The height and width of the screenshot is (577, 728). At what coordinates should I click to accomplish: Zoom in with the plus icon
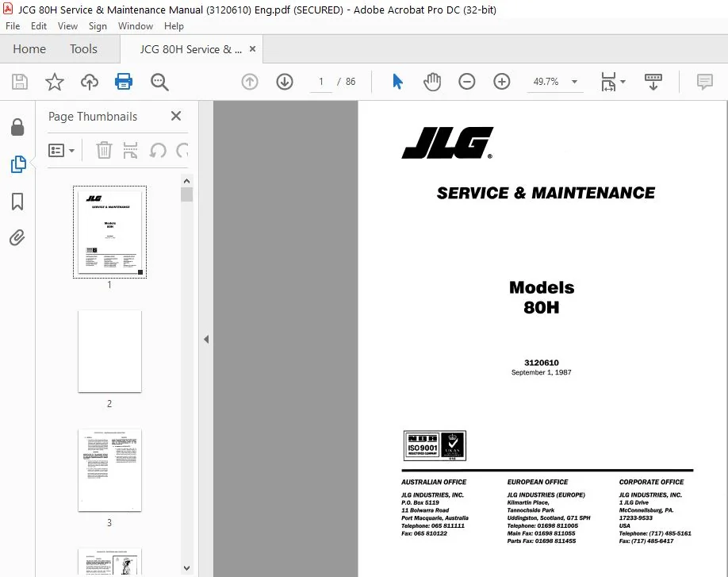click(x=501, y=82)
